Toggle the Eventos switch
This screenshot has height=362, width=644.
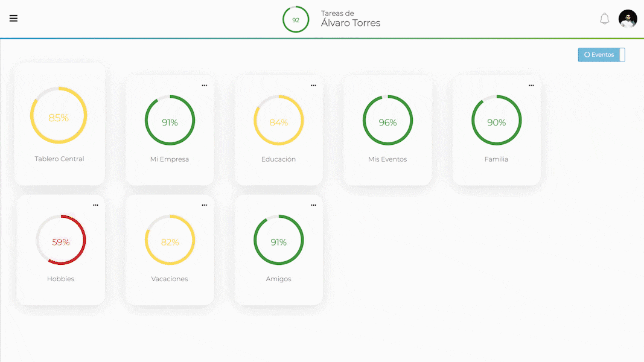pos(601,55)
